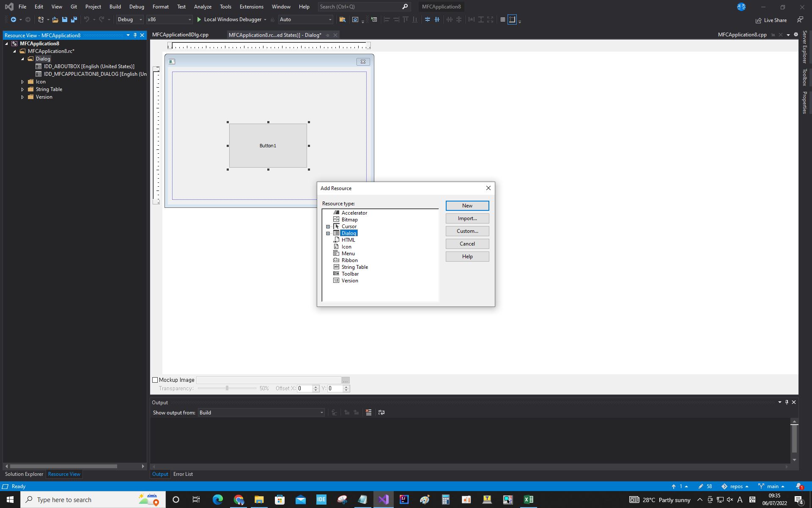Open the Extensions menu
The height and width of the screenshot is (508, 812).
(251, 7)
